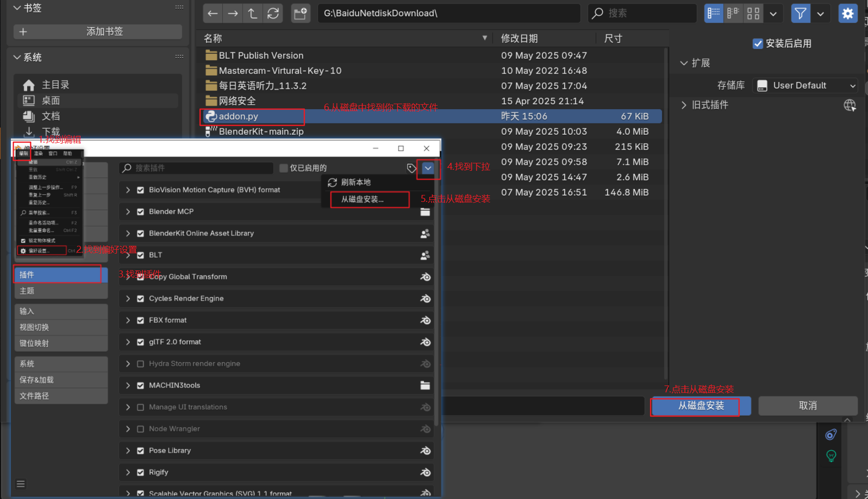Switch to vertical list display mode
Screen dimensions: 868x499
[714, 13]
